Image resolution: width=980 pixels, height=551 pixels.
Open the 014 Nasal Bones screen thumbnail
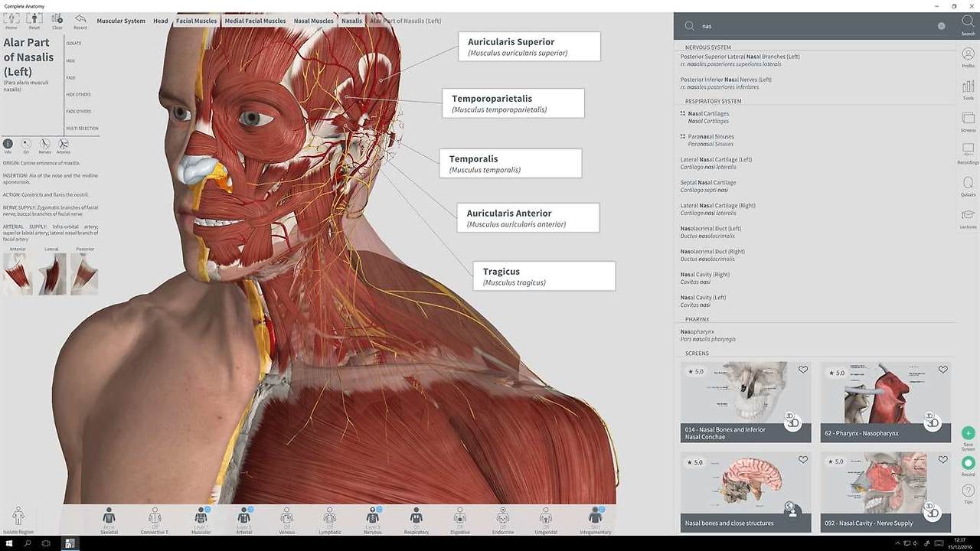click(744, 398)
